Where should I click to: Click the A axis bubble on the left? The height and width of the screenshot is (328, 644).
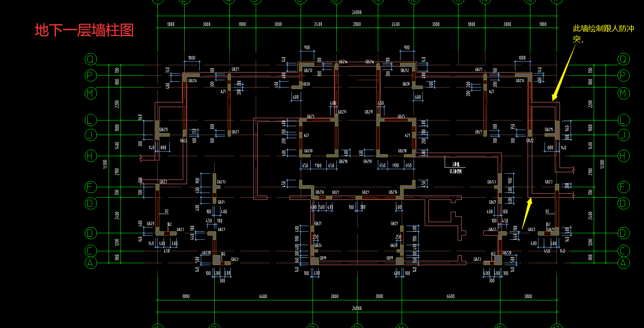(x=91, y=263)
